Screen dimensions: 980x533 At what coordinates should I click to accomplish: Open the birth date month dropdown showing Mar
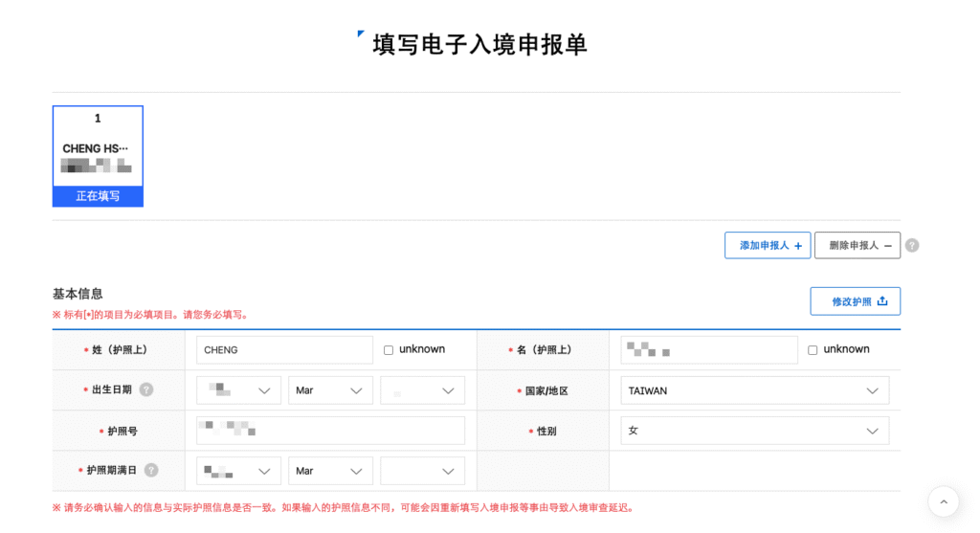pyautogui.click(x=330, y=390)
